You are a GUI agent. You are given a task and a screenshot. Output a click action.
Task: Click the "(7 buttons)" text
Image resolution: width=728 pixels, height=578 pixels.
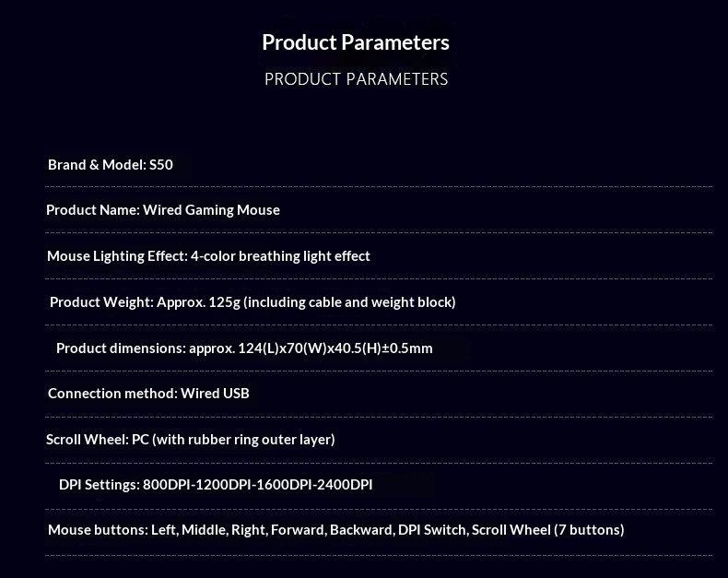[589, 530]
